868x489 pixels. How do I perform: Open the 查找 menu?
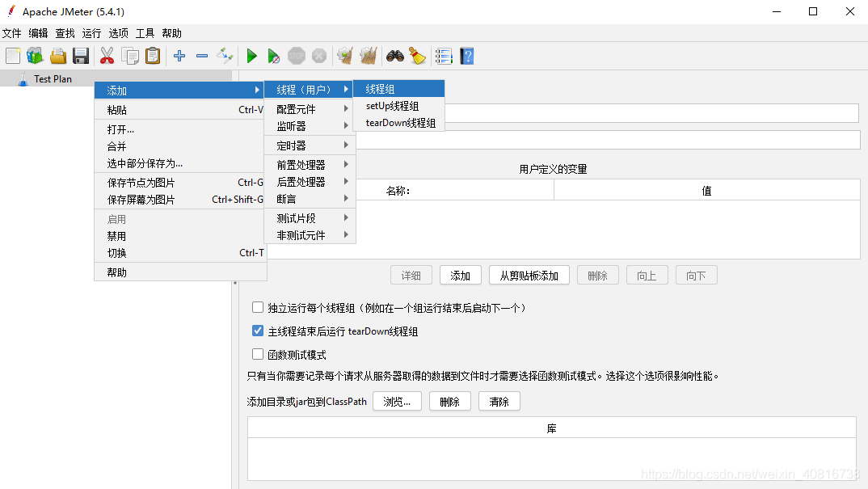[x=65, y=33]
